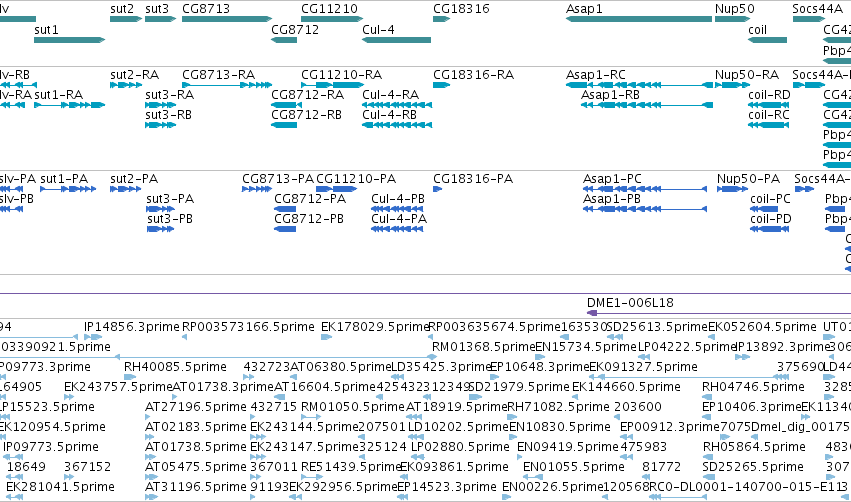Select the IP14856.3prime EST
Image resolution: width=851 pixels, height=502 pixels.
point(93,337)
